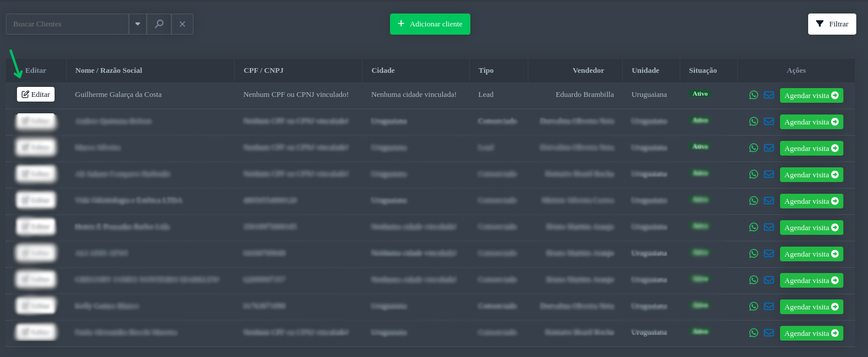The width and height of the screenshot is (868, 357).
Task: Click WhatsApp icon in the last row
Action: tap(754, 333)
